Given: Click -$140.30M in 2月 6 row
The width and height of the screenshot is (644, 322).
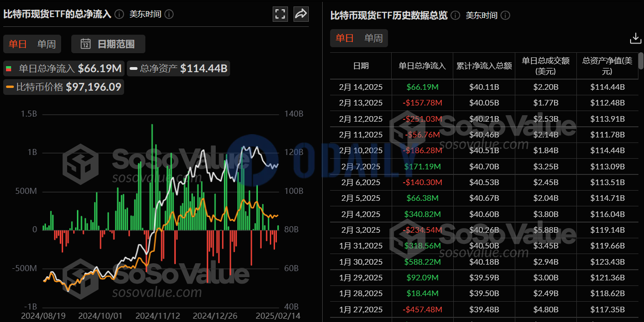Looking at the screenshot, I should pos(422,182).
